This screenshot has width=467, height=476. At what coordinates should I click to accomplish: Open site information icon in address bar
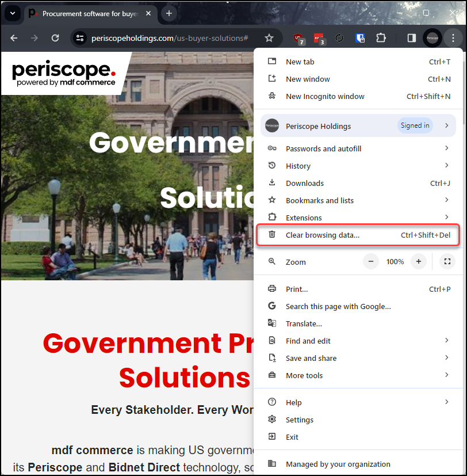coord(80,38)
